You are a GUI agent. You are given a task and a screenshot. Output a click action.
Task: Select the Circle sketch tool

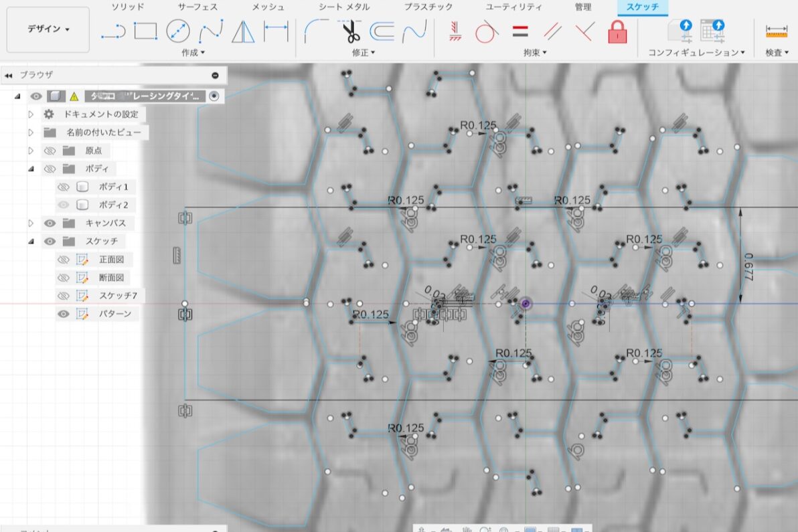[x=178, y=31]
